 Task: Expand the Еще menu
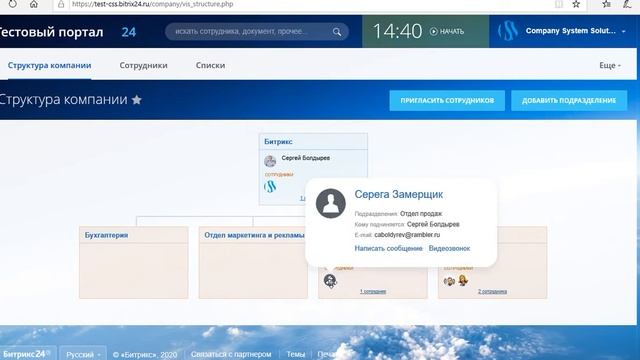click(610, 65)
